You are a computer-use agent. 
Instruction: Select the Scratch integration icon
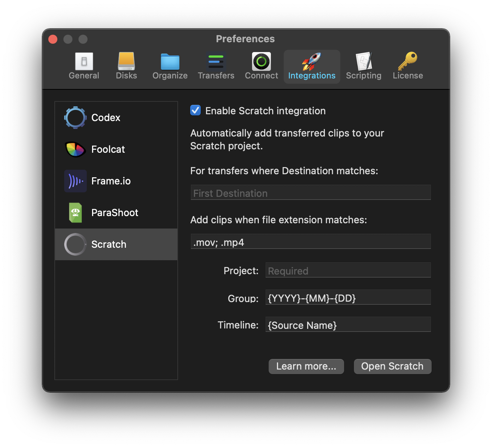click(75, 244)
